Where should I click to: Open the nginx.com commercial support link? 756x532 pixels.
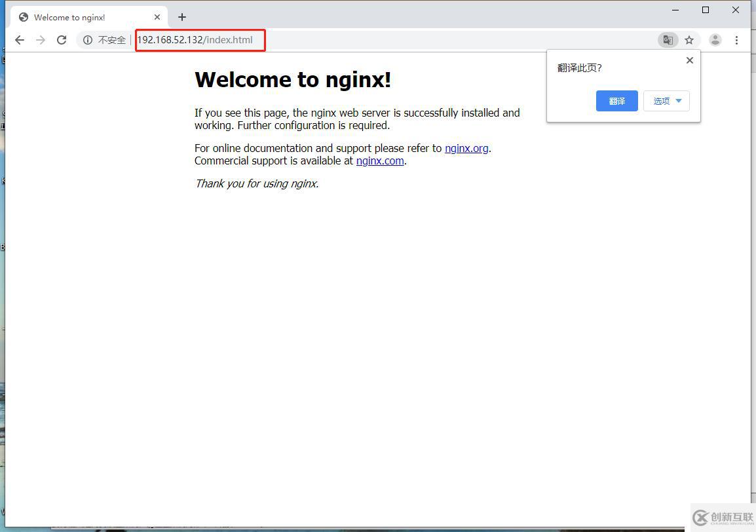[x=380, y=161]
